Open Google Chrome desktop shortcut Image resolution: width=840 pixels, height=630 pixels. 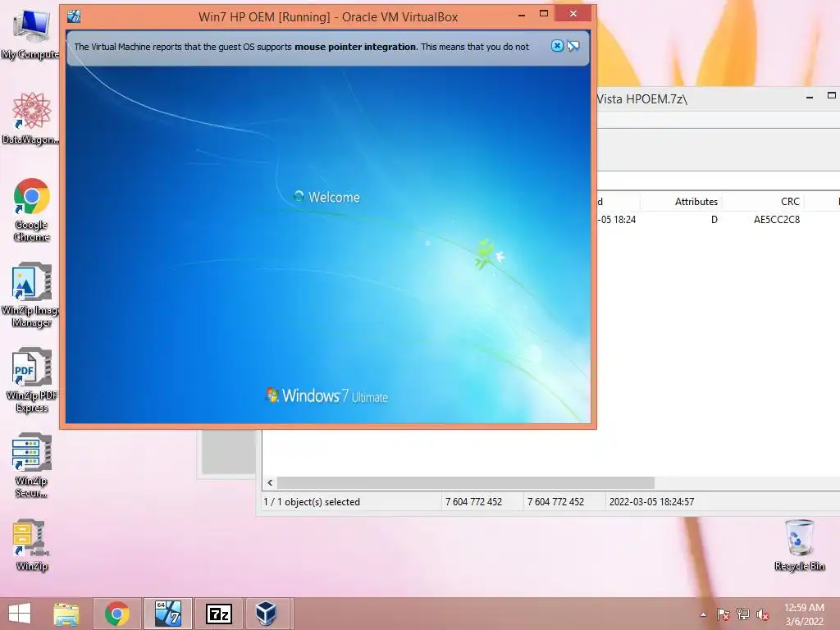point(32,209)
